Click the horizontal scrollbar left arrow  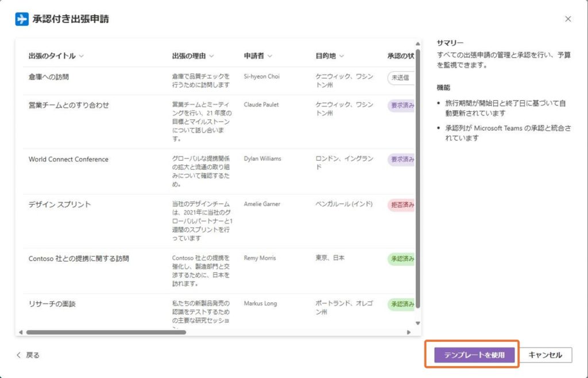point(21,332)
